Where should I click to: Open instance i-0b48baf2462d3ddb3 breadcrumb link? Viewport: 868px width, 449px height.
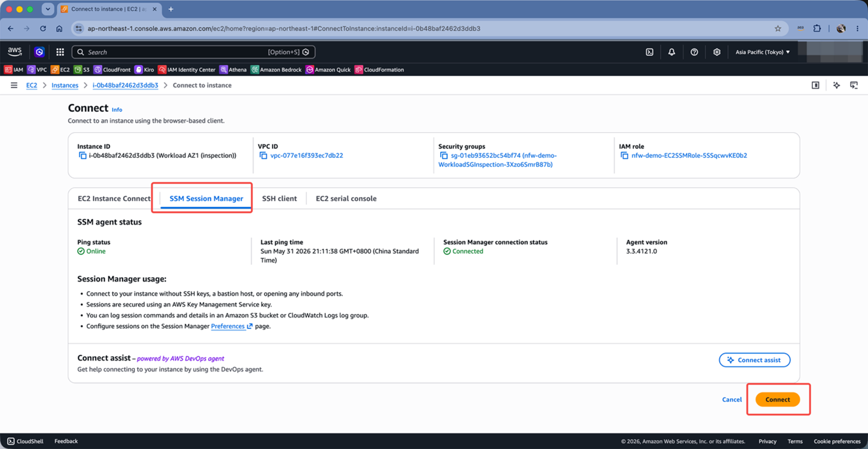click(x=125, y=85)
